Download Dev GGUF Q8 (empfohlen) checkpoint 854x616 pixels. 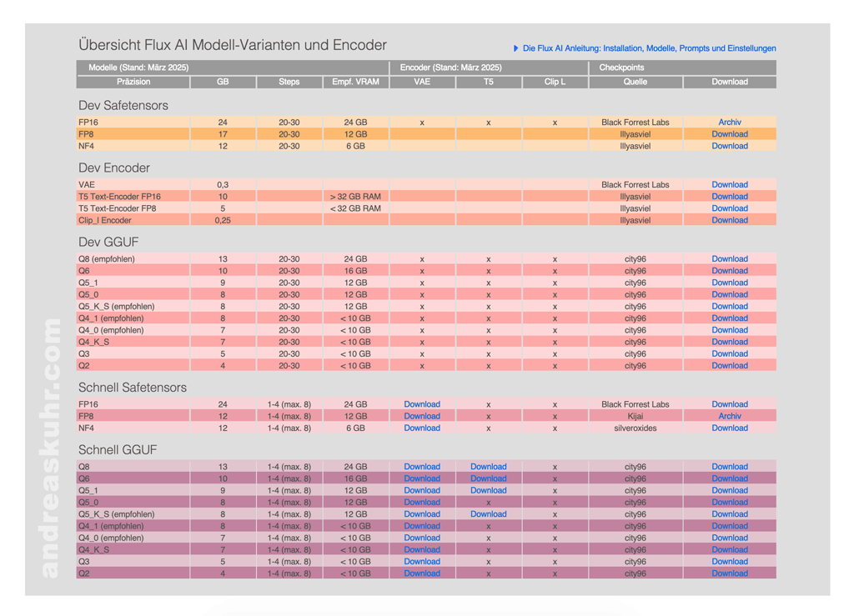click(729, 259)
